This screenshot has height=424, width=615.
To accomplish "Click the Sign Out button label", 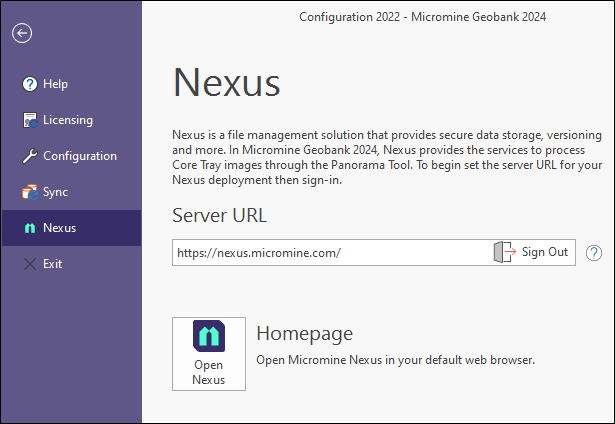I will coord(545,252).
